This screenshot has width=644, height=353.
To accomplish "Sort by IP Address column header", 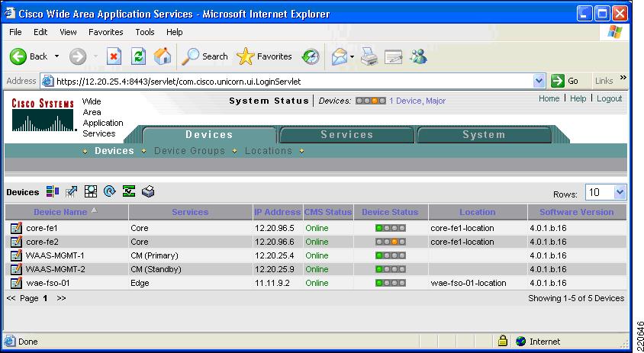I will coord(277,212).
